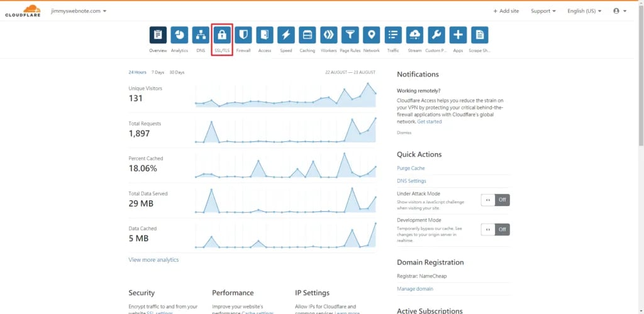Select the 7 Days time range
This screenshot has height=314, width=644.
click(158, 72)
